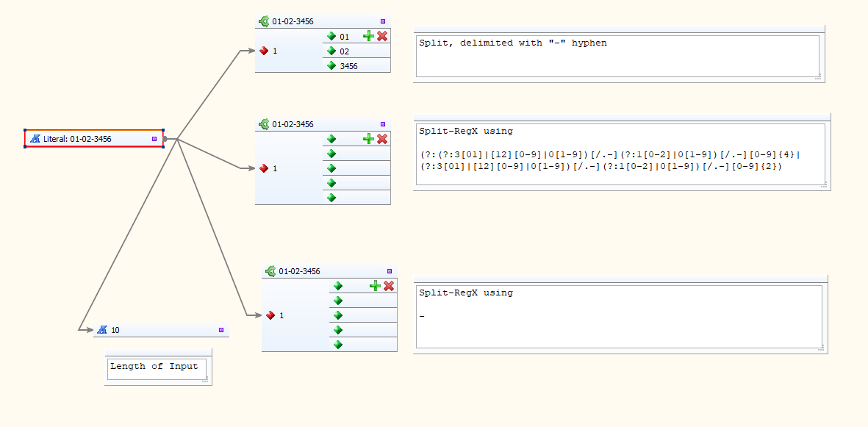Click second green output diamond of second split node
Image resolution: width=868 pixels, height=427 pixels.
(x=331, y=154)
